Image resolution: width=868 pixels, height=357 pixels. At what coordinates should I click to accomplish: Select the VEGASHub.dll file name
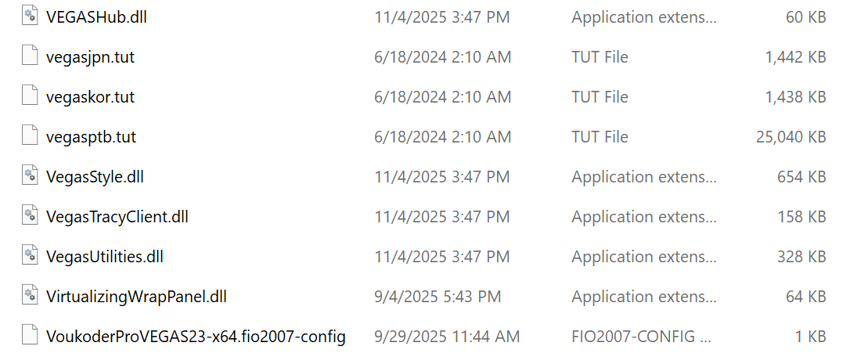96,16
